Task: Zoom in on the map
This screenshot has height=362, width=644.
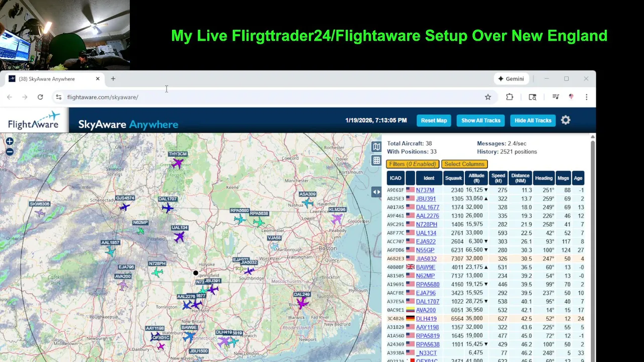Action: (10, 142)
